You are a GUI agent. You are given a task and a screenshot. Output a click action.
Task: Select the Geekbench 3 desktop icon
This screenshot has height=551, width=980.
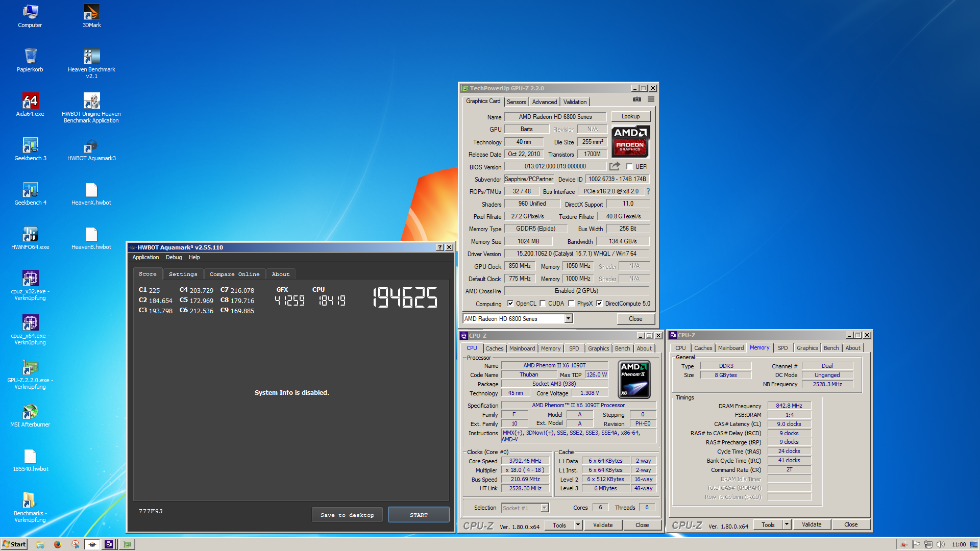[30, 149]
